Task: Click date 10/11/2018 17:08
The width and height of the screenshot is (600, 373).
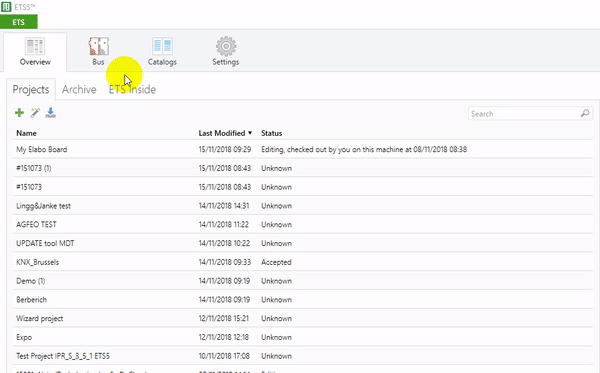Action: click(224, 356)
